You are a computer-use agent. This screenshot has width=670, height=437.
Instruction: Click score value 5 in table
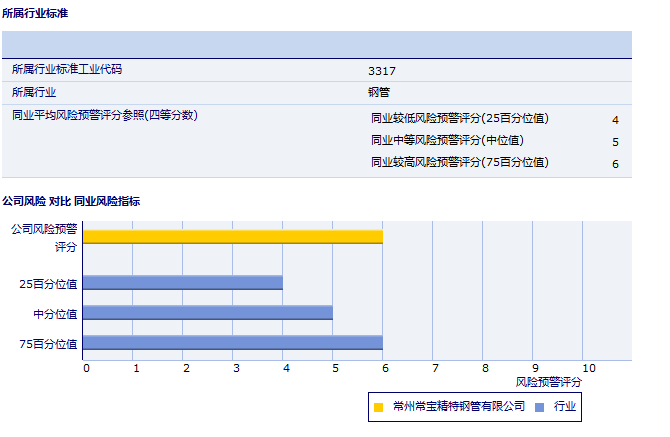[x=615, y=142]
